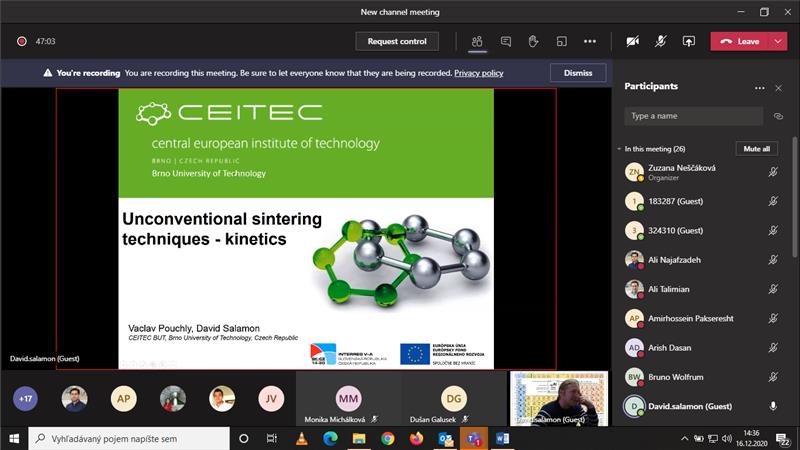Switch to Microsoft Teams taskbar icon
800x450 pixels.
click(474, 438)
